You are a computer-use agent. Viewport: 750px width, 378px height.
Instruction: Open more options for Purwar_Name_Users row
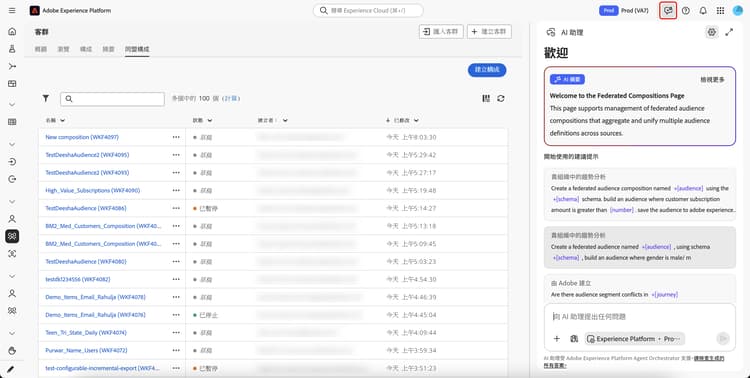[176, 350]
